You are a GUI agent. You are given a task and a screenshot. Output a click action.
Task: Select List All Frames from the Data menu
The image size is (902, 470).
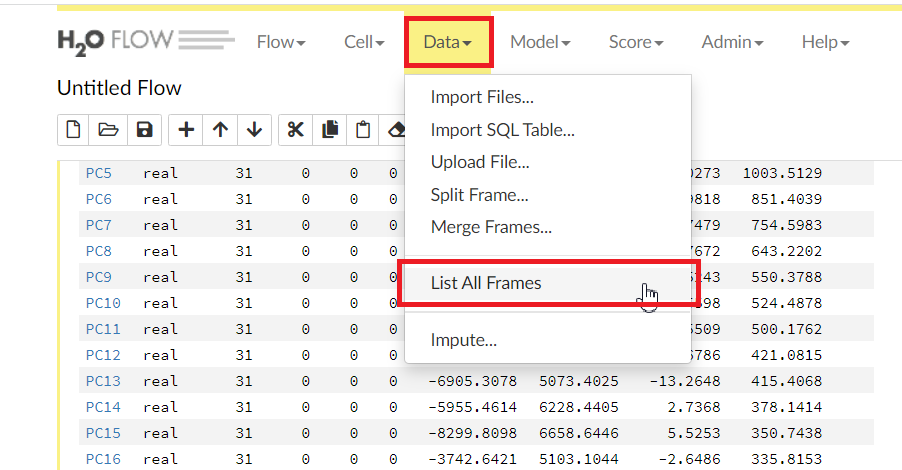click(x=486, y=283)
